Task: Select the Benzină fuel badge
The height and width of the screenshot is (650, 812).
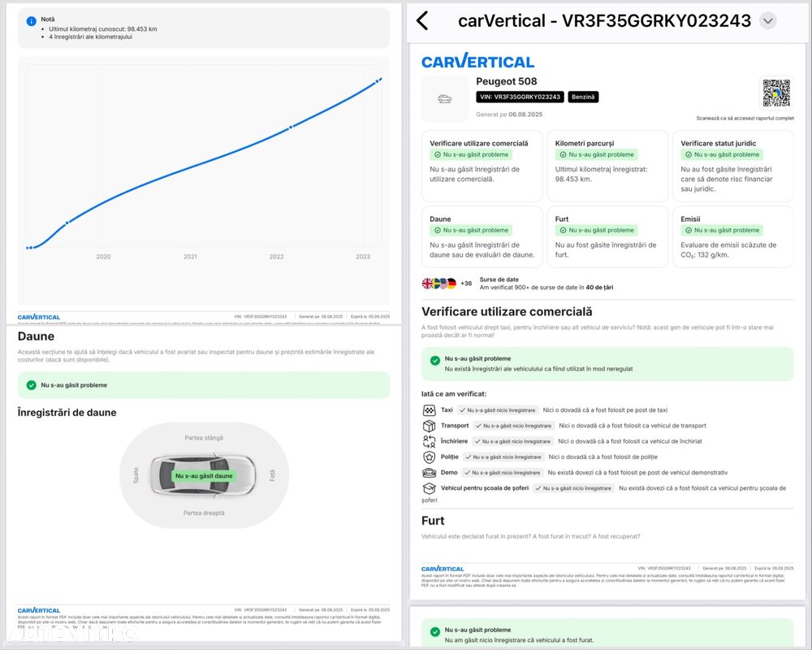Action: tap(583, 97)
